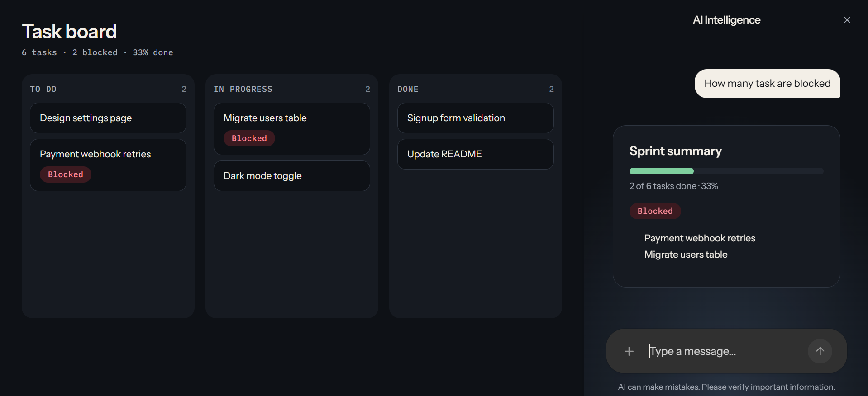Click the TO DO column header
The width and height of the screenshot is (868, 396).
(43, 89)
